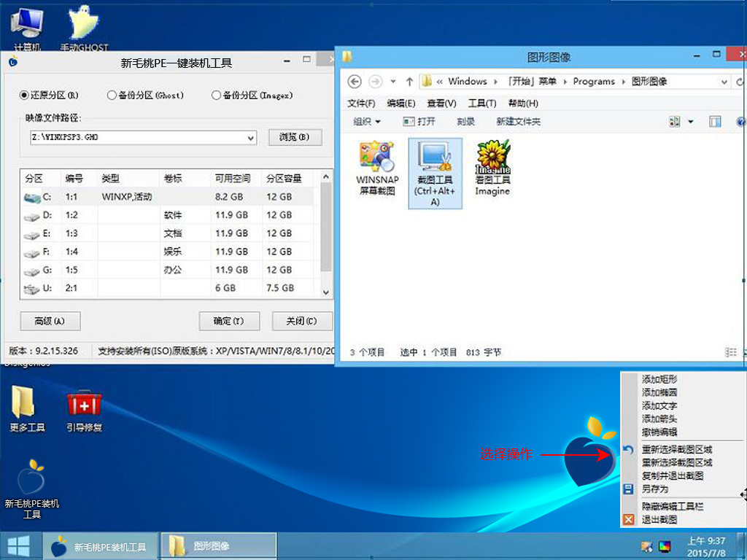Open the 工具(T) menu

pos(482,104)
